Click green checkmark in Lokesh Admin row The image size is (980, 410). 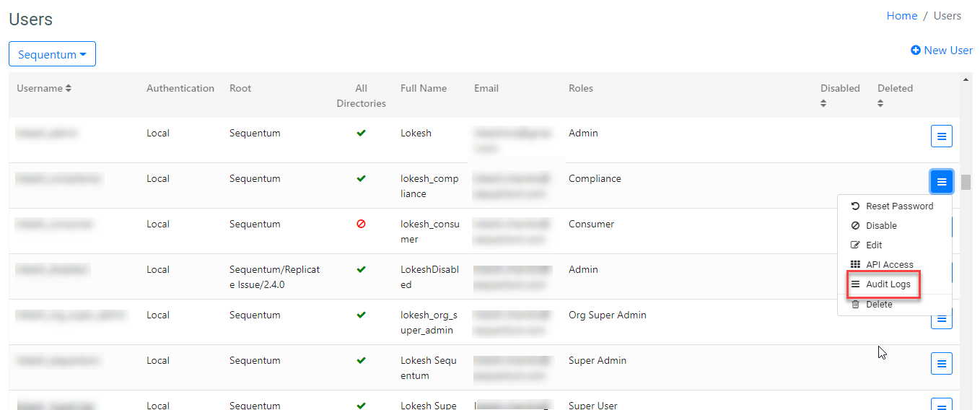pyautogui.click(x=361, y=133)
